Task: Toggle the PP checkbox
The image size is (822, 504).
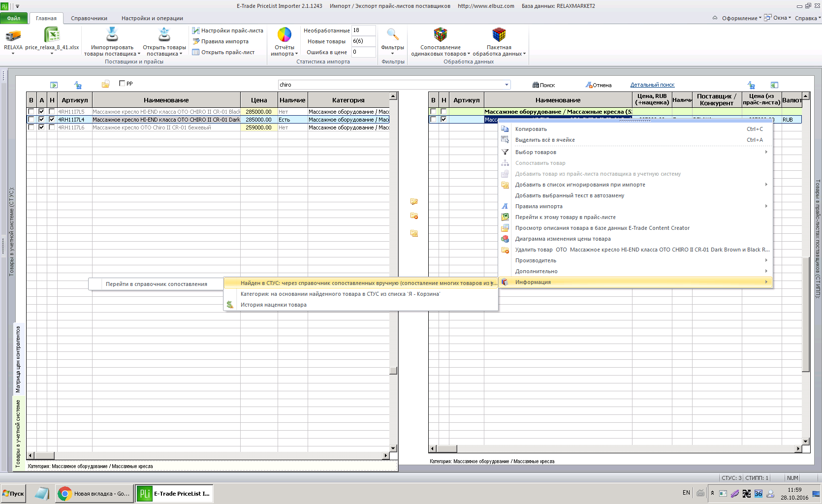Action: tap(122, 83)
